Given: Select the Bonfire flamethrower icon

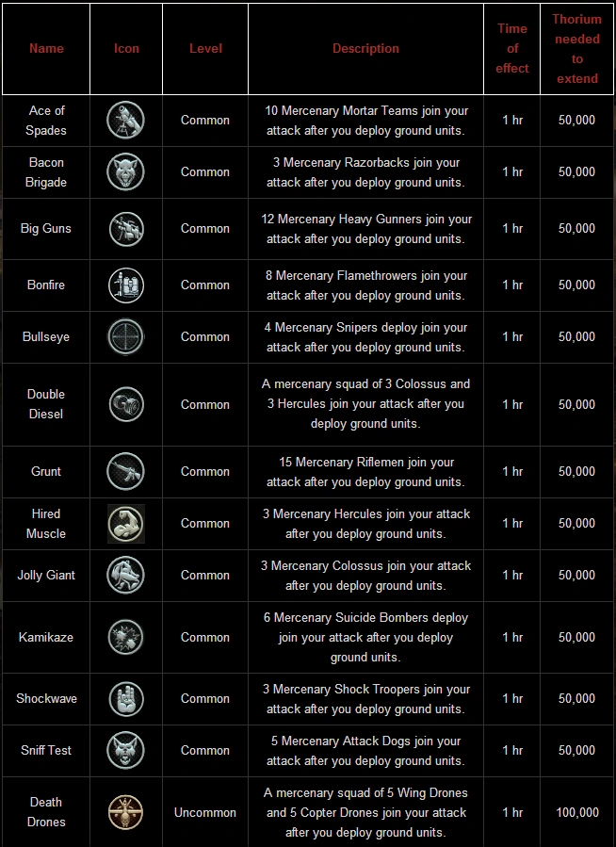Looking at the screenshot, I should (125, 285).
